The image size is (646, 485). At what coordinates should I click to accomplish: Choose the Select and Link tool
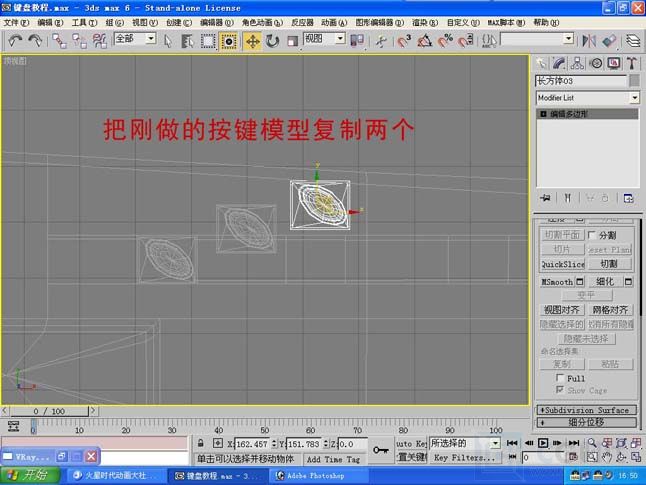click(x=59, y=41)
